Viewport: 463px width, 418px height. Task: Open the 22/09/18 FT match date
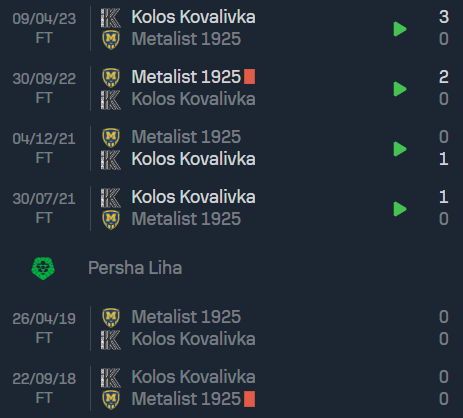tap(44, 388)
